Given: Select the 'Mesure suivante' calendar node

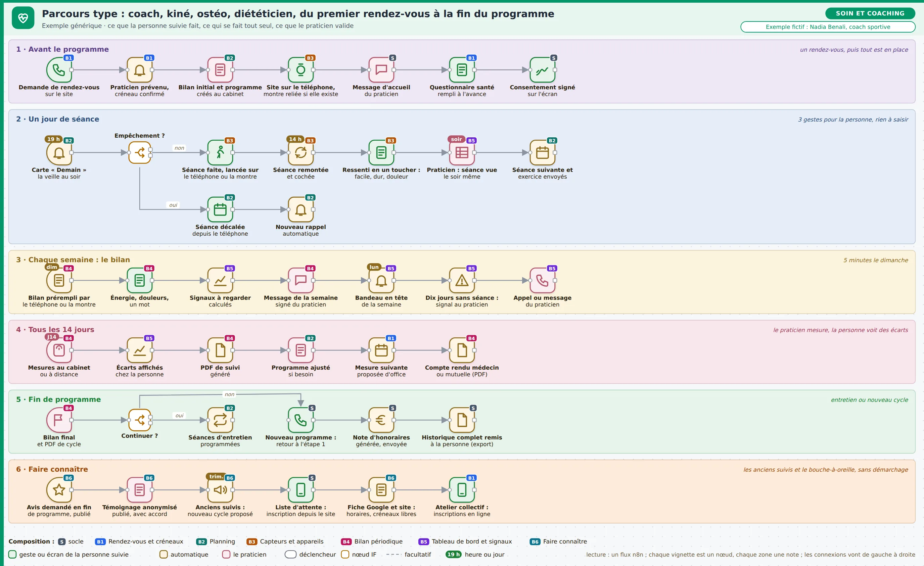Looking at the screenshot, I should 381,350.
